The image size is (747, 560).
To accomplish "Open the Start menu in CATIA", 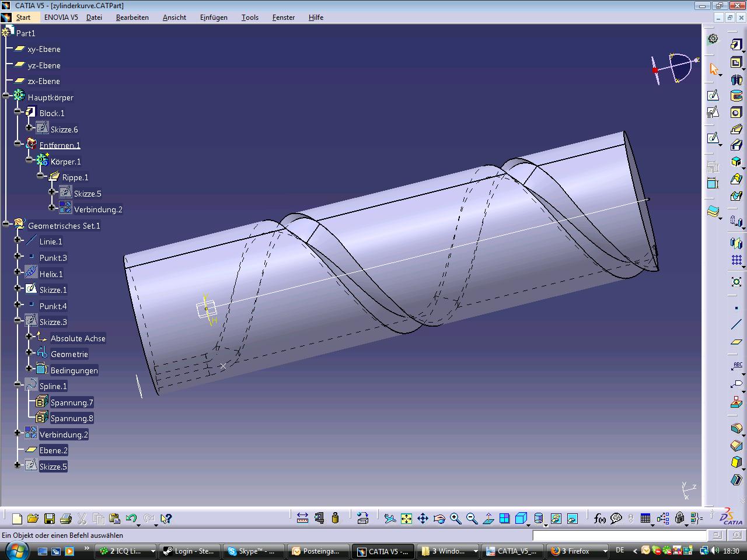I will [x=23, y=17].
